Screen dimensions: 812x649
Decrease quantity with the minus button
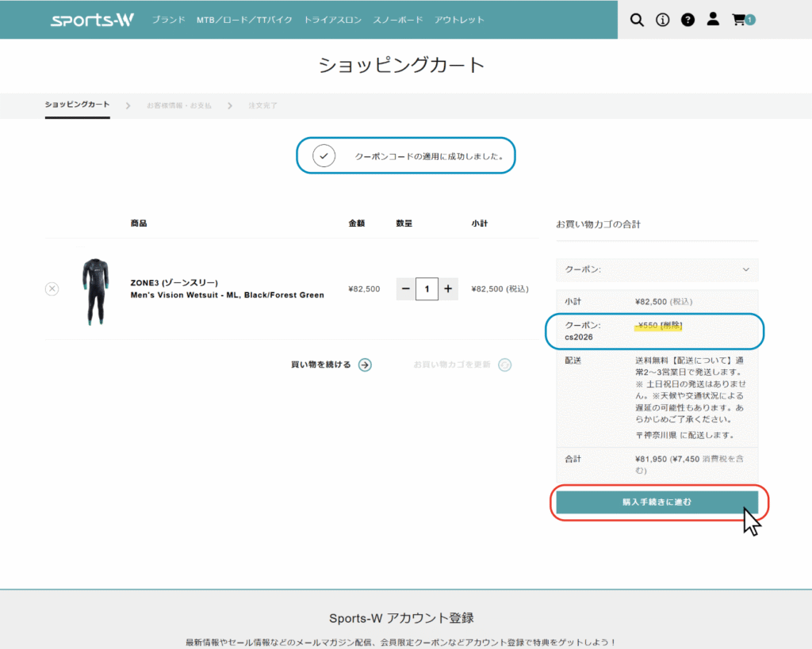(406, 289)
